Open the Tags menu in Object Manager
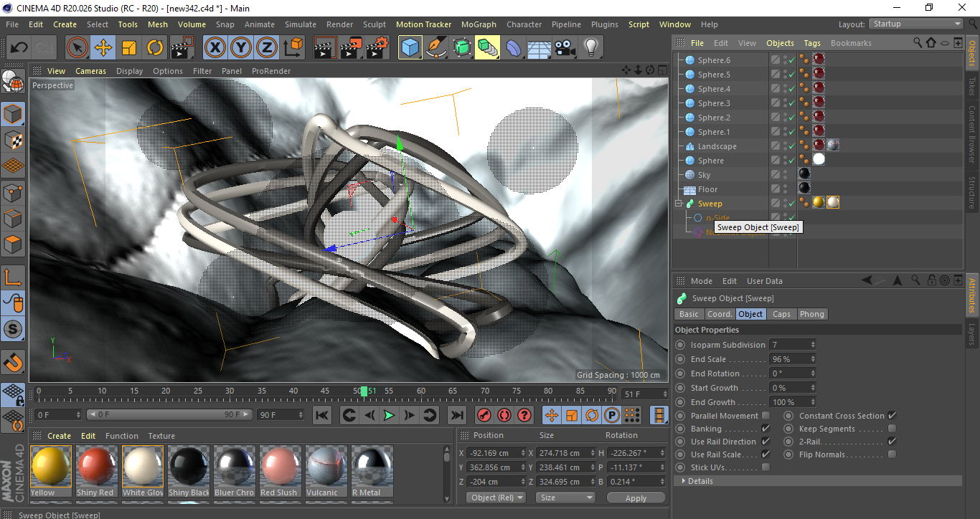The width and height of the screenshot is (980, 519). coord(812,43)
